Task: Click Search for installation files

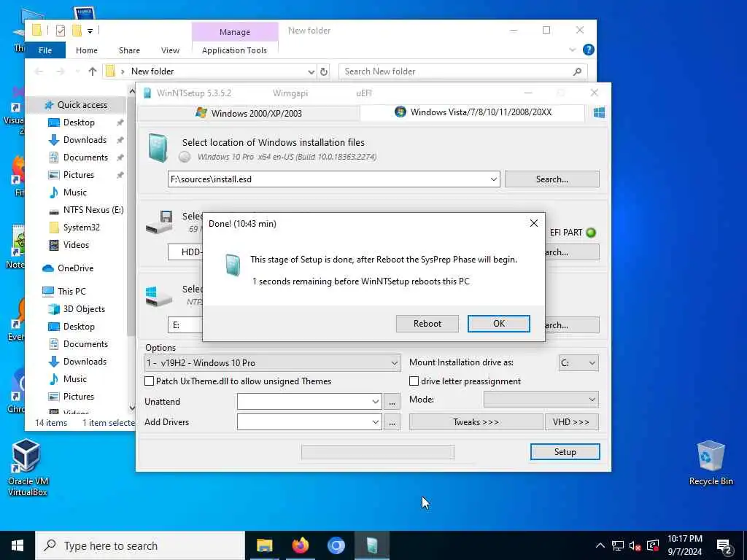Action: [551, 179]
